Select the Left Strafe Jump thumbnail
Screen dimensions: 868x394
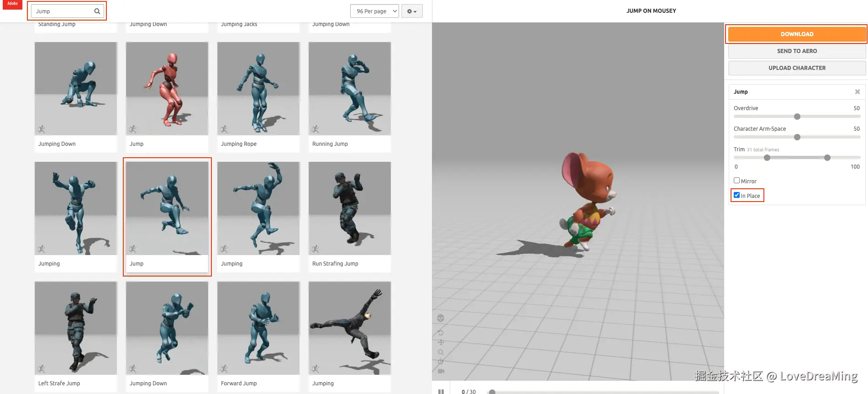pyautogui.click(x=76, y=328)
